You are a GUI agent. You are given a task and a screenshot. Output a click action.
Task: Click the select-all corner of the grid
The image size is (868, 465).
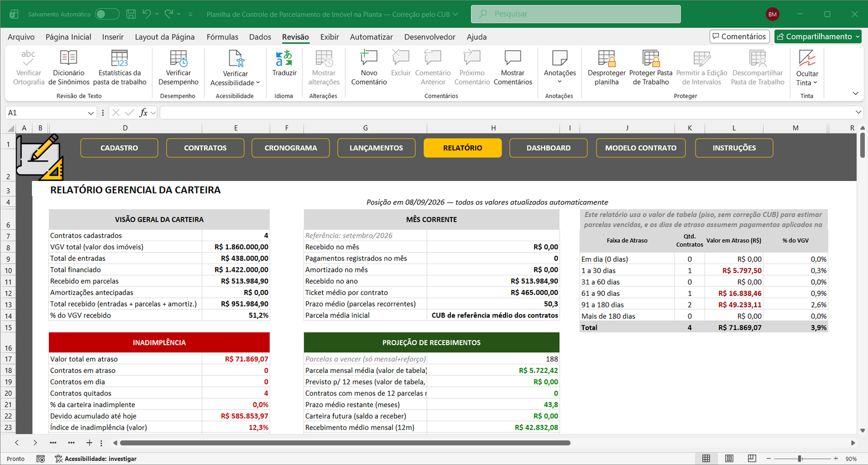click(11, 128)
